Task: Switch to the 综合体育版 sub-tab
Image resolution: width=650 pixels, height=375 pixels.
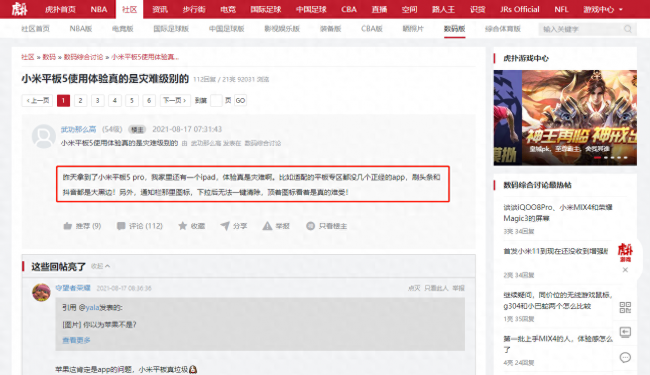Action: click(502, 29)
